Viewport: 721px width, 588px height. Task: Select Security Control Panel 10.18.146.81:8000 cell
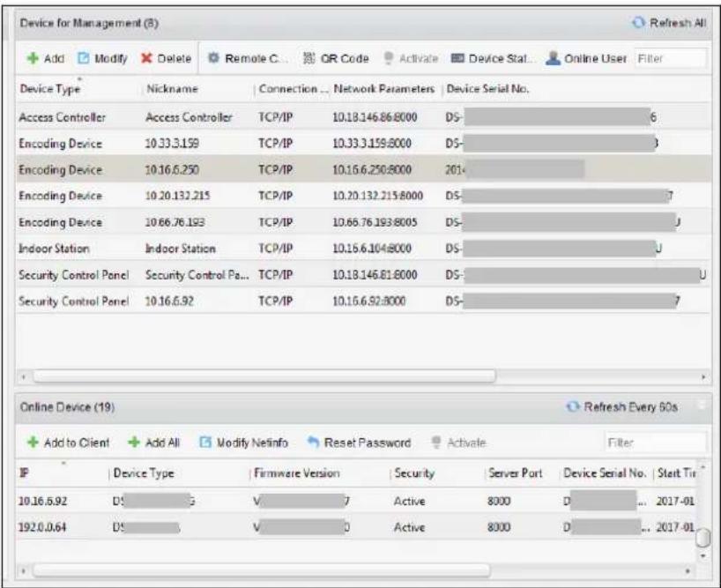click(x=375, y=275)
